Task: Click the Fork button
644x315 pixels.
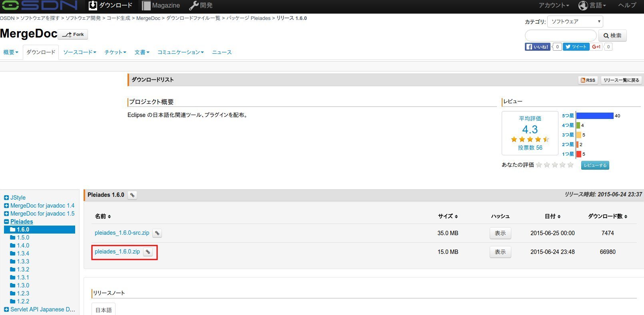Action: pyautogui.click(x=73, y=34)
